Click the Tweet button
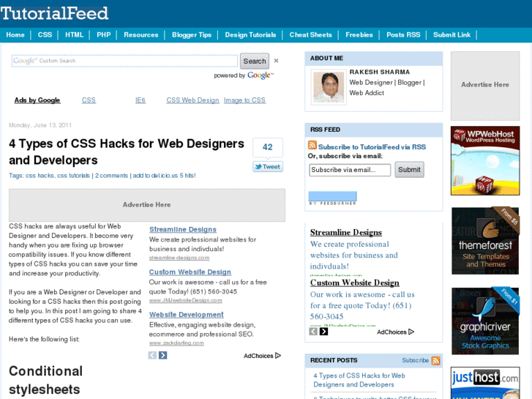This screenshot has height=399, width=532. pyautogui.click(x=268, y=167)
